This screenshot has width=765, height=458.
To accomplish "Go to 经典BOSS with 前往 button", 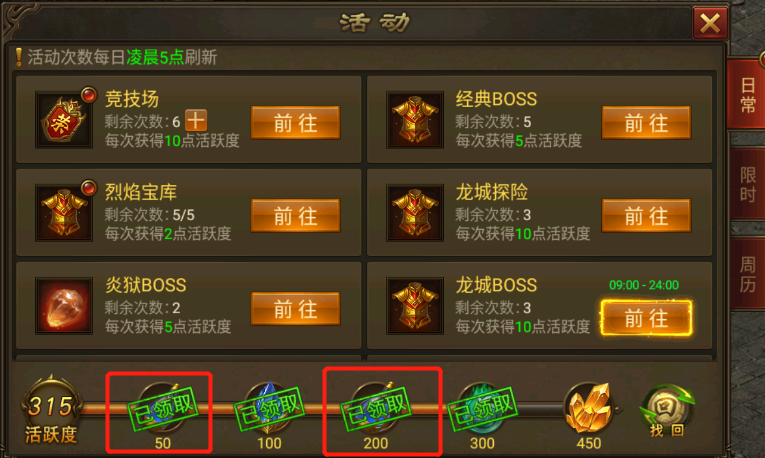I will pos(646,123).
